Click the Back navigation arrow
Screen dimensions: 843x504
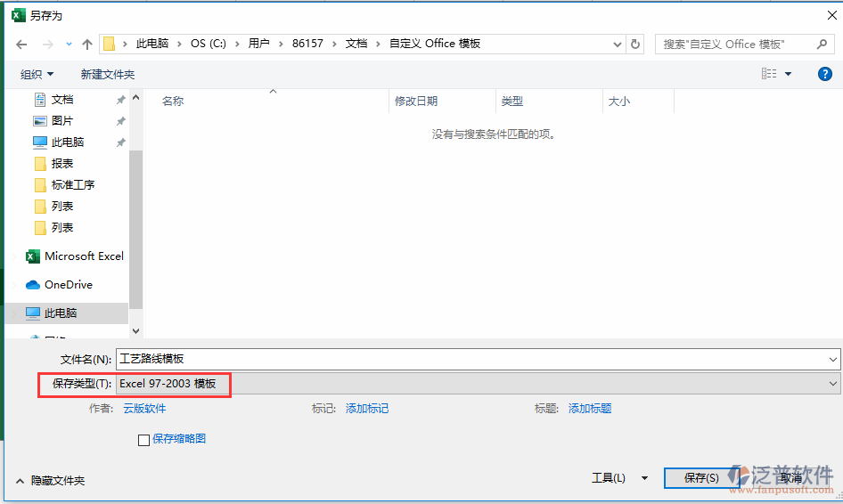click(x=21, y=44)
